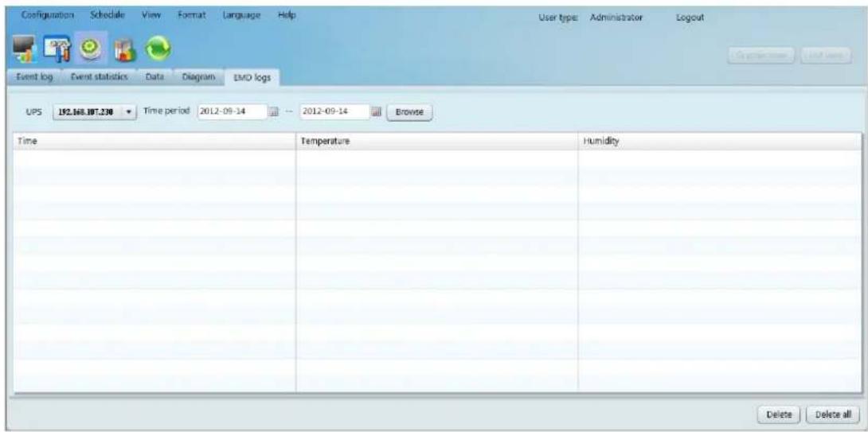Screen dimensions: 868x432
Task: Click the monitor with bar chart icon
Action: tap(25, 51)
